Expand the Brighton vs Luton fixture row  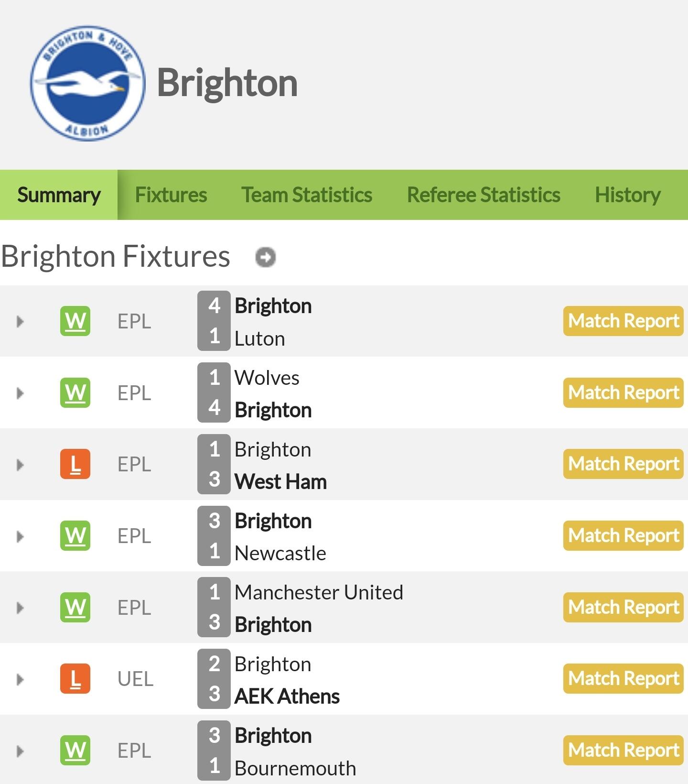coord(20,321)
